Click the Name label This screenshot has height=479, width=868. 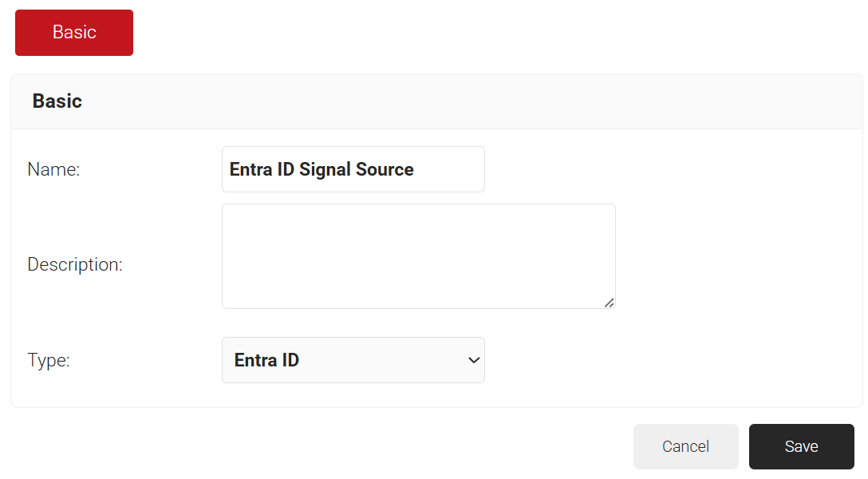[x=53, y=169]
